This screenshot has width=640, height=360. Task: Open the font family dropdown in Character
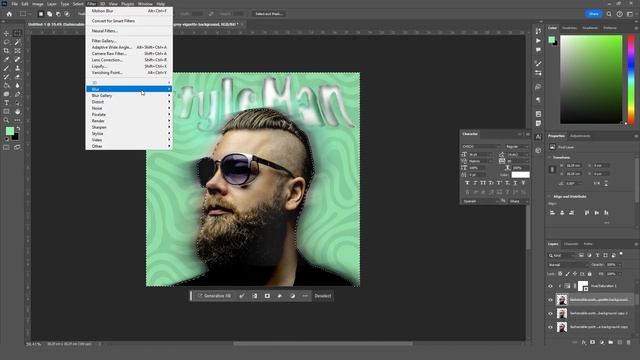tap(482, 147)
